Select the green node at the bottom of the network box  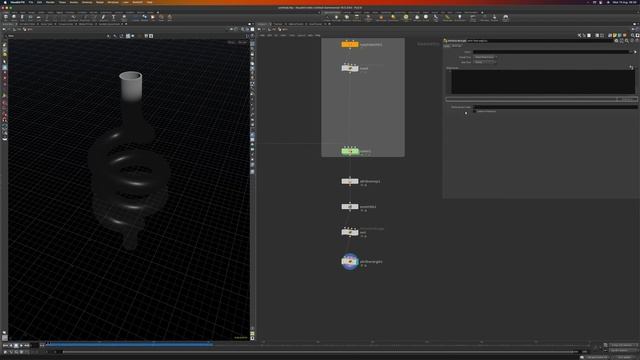(350, 151)
